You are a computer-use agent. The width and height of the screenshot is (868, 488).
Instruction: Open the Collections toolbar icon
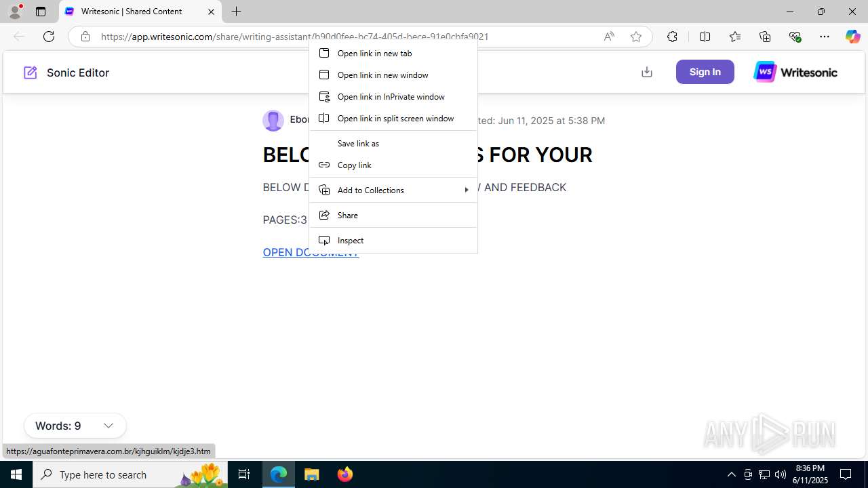[x=765, y=37]
